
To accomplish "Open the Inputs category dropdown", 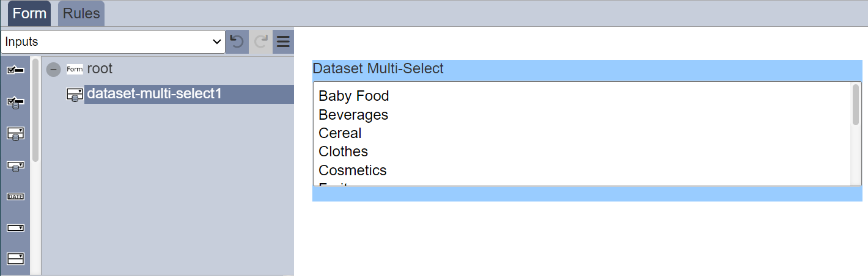I will coord(113,42).
